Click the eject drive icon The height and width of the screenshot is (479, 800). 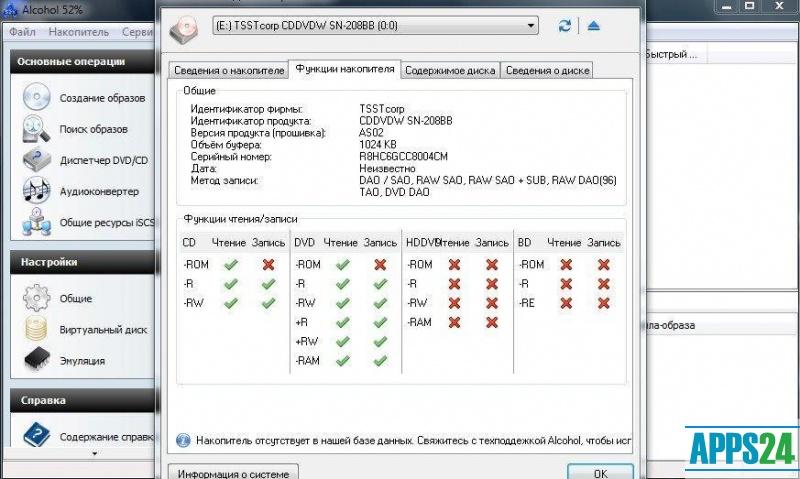coord(593,26)
